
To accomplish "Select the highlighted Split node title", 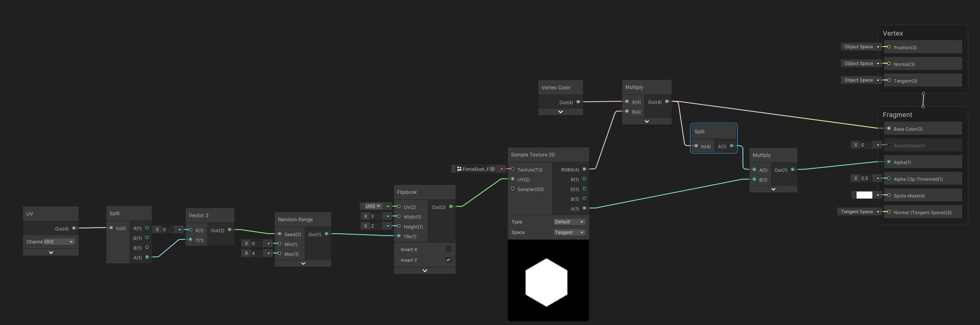I will pos(699,132).
